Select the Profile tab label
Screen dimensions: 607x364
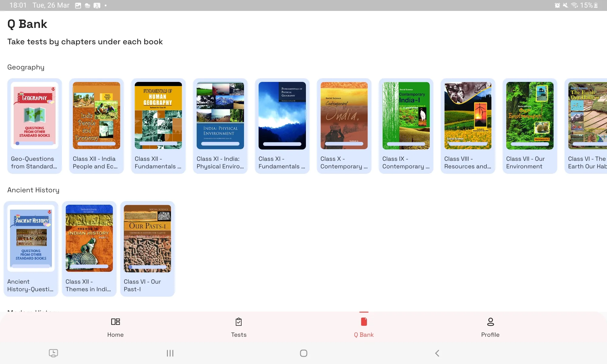(490, 335)
